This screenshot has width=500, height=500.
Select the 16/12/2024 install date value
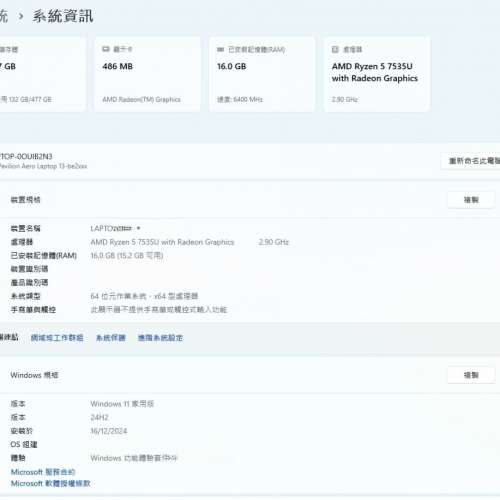point(109,431)
